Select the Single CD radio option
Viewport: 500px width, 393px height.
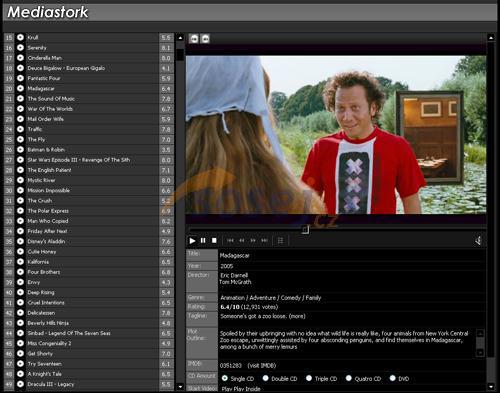click(225, 378)
